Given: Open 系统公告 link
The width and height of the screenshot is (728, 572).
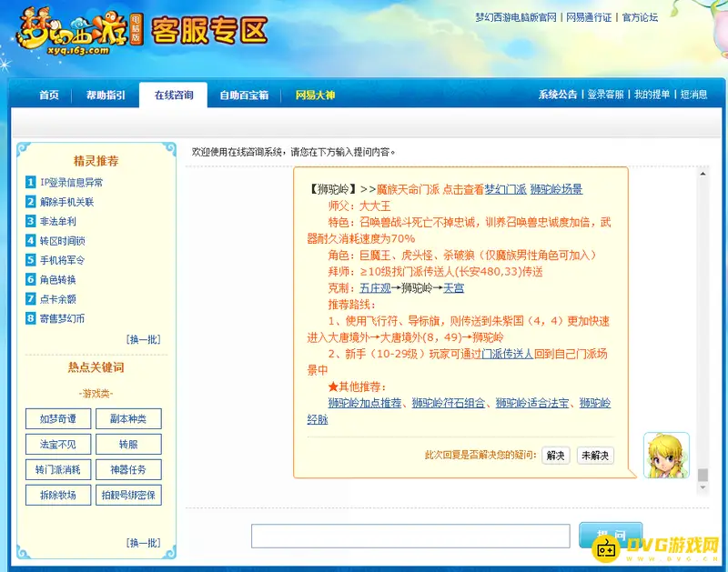Looking at the screenshot, I should pos(558,95).
